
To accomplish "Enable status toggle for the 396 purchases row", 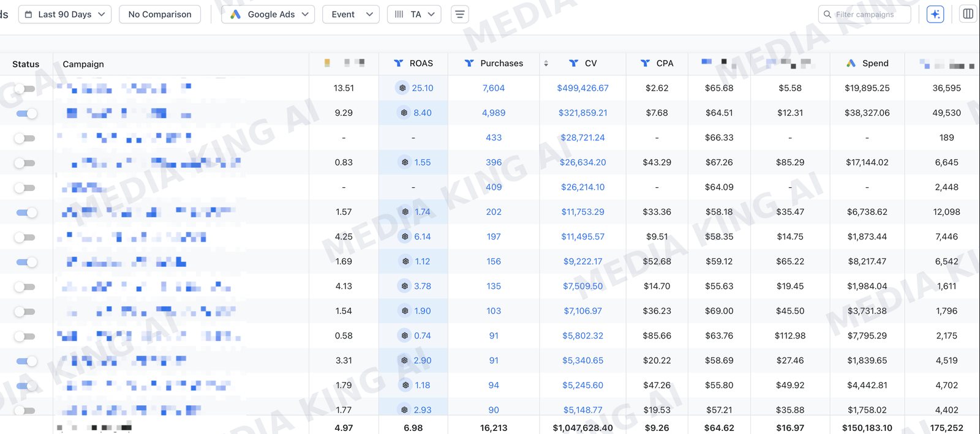I will point(24,163).
